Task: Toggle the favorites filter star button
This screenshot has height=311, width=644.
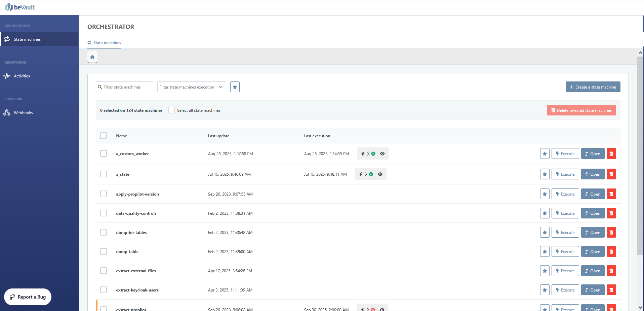Action: point(235,87)
